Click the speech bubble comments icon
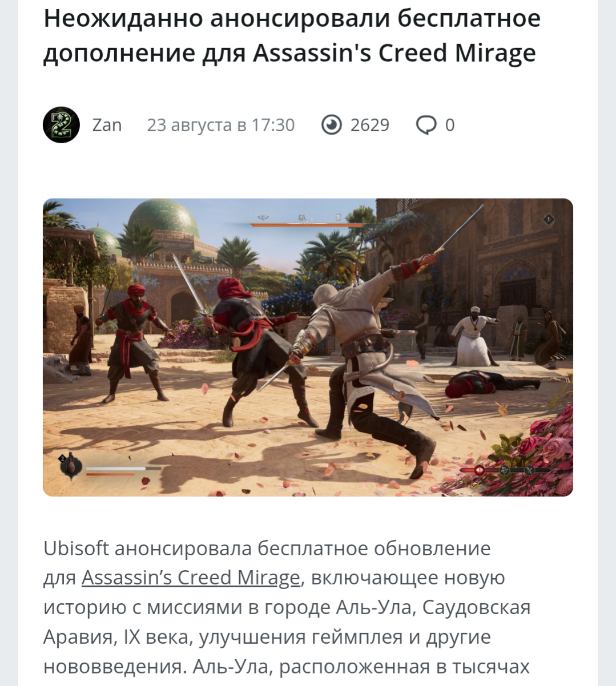616x686 pixels. point(426,126)
